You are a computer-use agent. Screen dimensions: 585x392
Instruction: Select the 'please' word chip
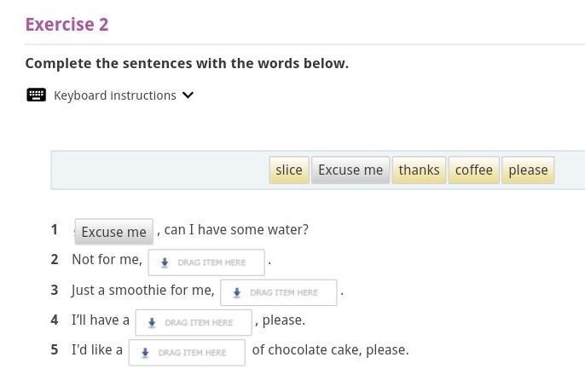[x=528, y=170]
